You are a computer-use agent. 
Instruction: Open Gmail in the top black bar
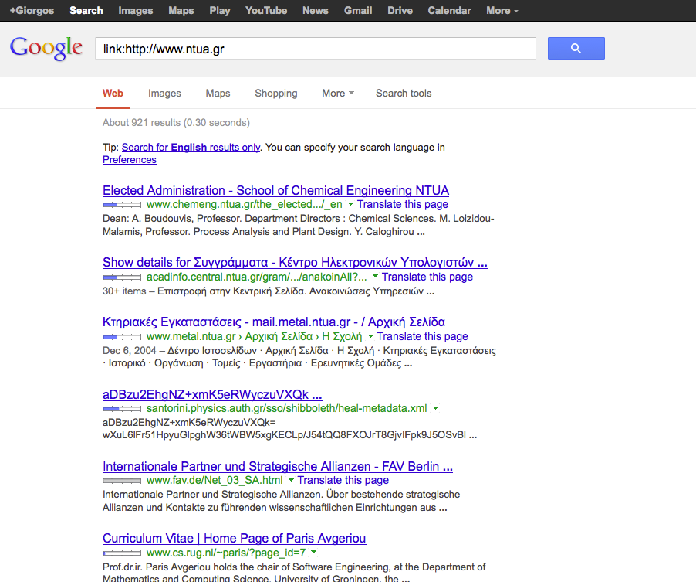[x=358, y=11]
